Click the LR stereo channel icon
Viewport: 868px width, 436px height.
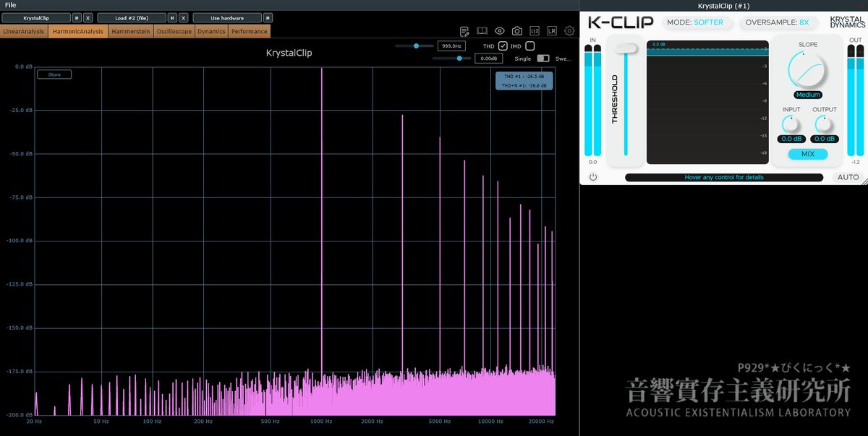point(552,31)
